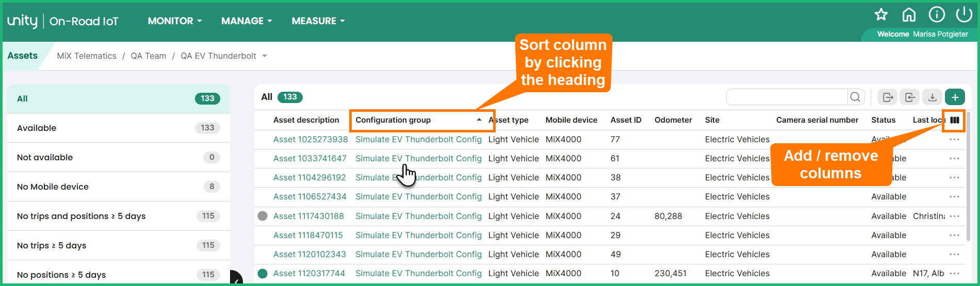Open row menu for Asset 1120317744

click(x=954, y=274)
